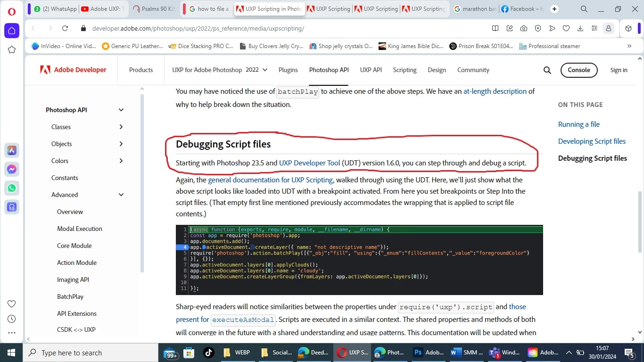The image size is (644, 362).
Task: Collapse the Photoshop API sidebar section
Action: (121, 110)
